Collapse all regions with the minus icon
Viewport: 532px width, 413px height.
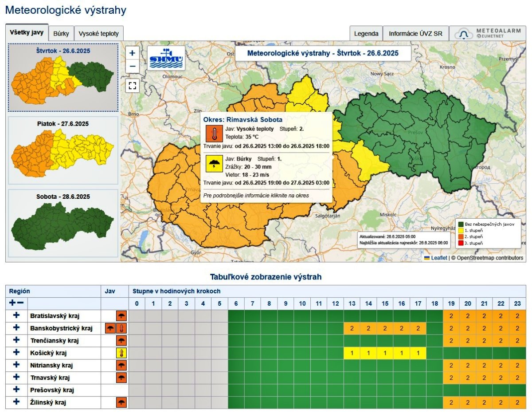pos(20,303)
